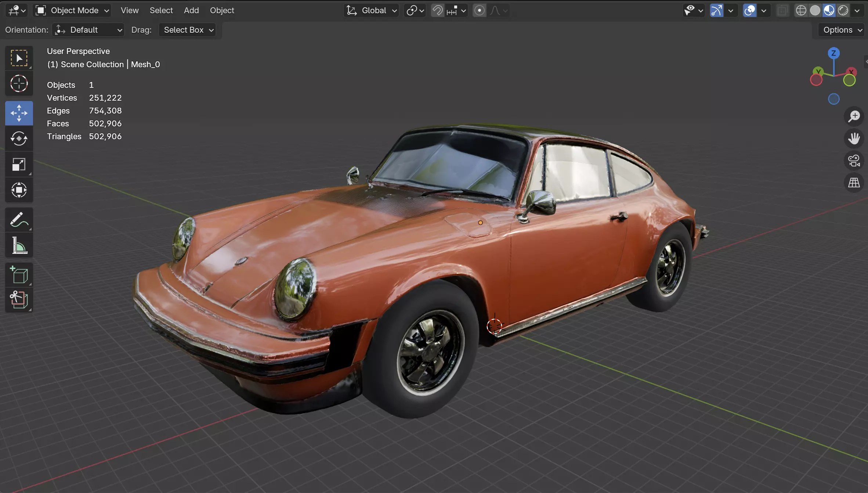The width and height of the screenshot is (868, 493).
Task: Switch to wireframe viewport shading
Action: 801,11
